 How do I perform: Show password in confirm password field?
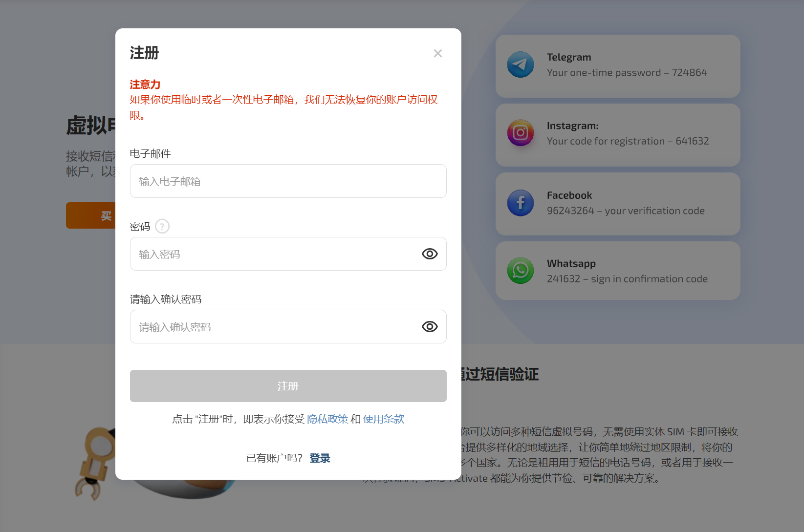(x=430, y=326)
